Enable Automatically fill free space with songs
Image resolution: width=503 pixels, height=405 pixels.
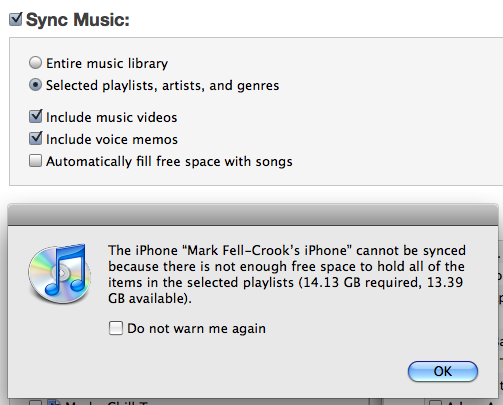pyautogui.click(x=35, y=161)
